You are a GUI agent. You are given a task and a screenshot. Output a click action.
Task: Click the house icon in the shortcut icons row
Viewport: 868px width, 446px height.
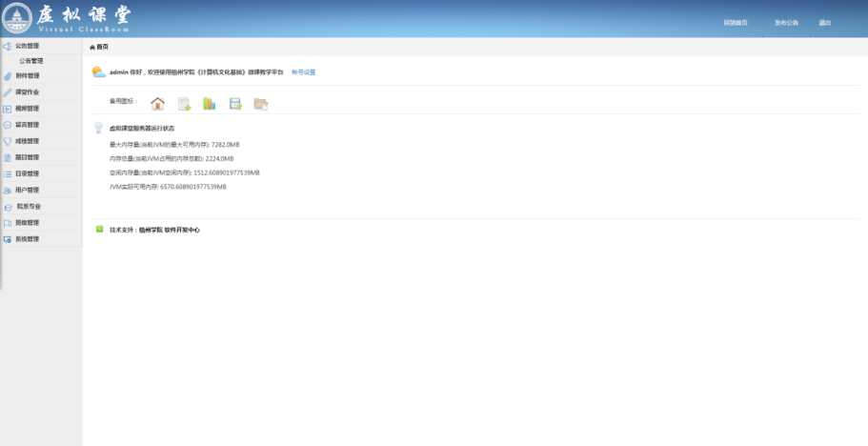point(158,104)
